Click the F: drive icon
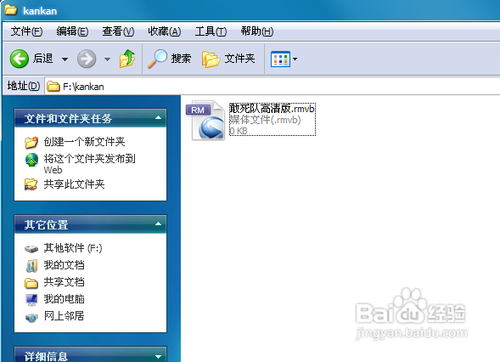 pos(31,249)
